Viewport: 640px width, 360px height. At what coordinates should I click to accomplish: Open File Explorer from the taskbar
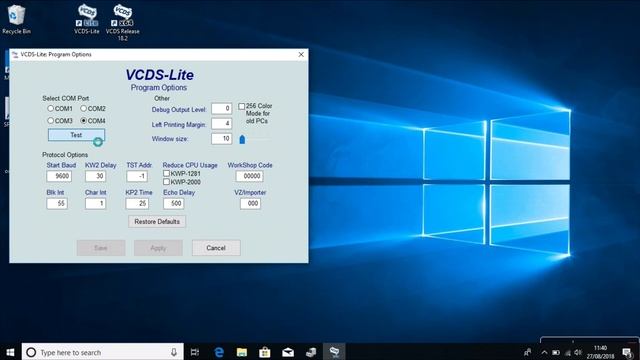pyautogui.click(x=242, y=352)
